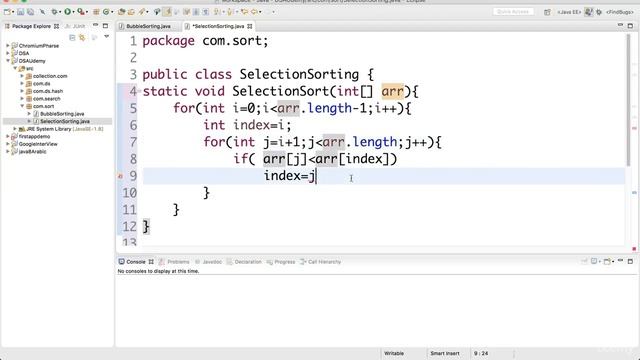
Task: Maximize the Console panel
Action: [630, 261]
